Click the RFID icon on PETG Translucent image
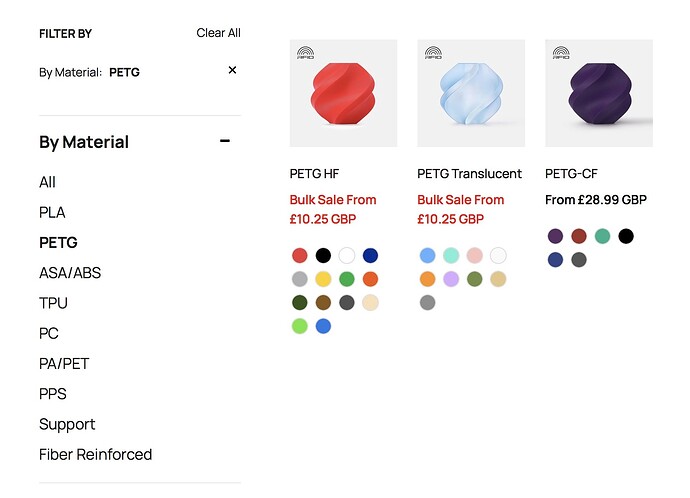Viewport: 690px width, 498px height. click(433, 53)
